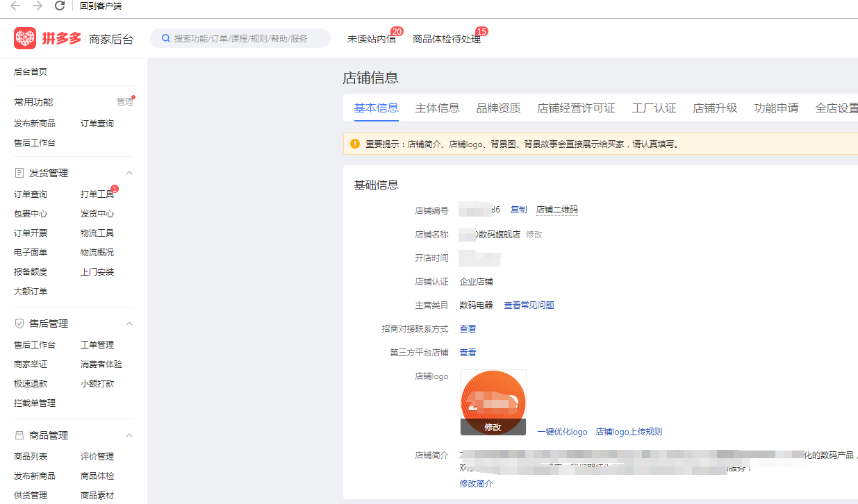This screenshot has height=504, width=858.
Task: Click the 商品管理 section icon
Action: click(x=19, y=435)
